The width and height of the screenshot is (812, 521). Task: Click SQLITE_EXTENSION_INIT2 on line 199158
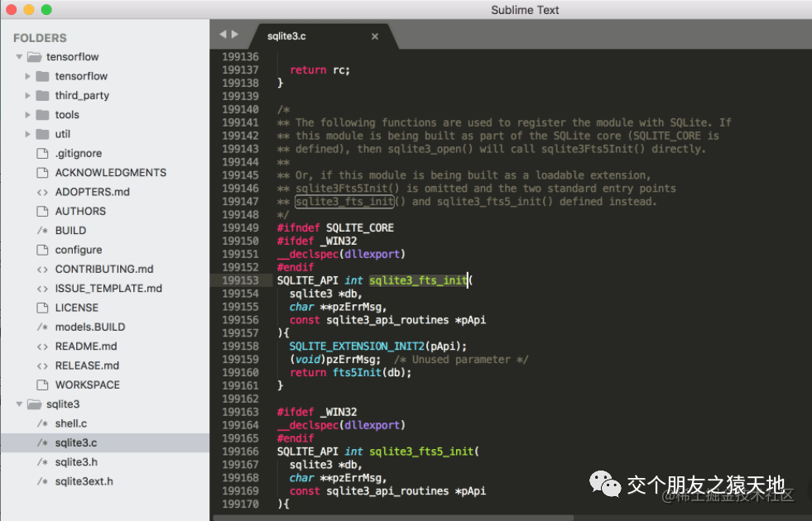click(x=357, y=347)
